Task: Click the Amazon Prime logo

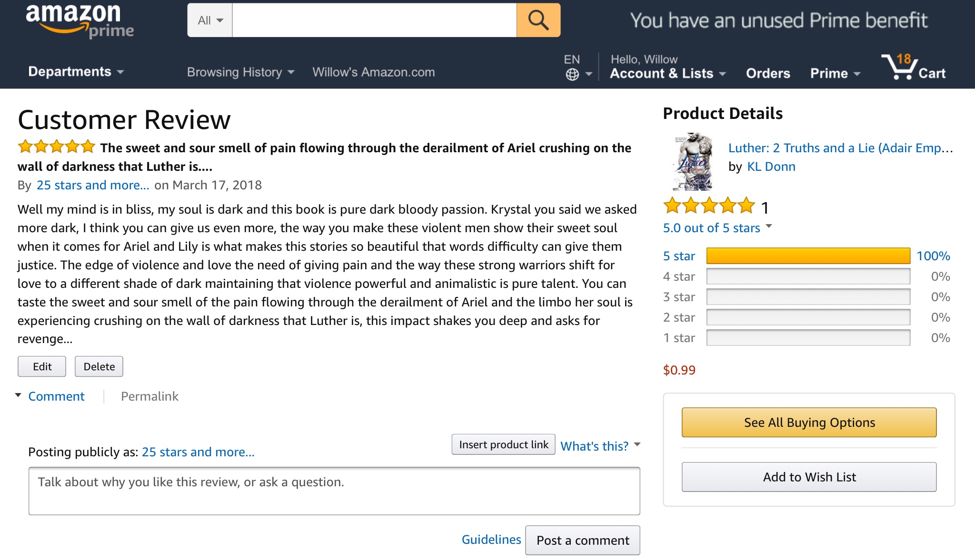Action: (x=79, y=20)
